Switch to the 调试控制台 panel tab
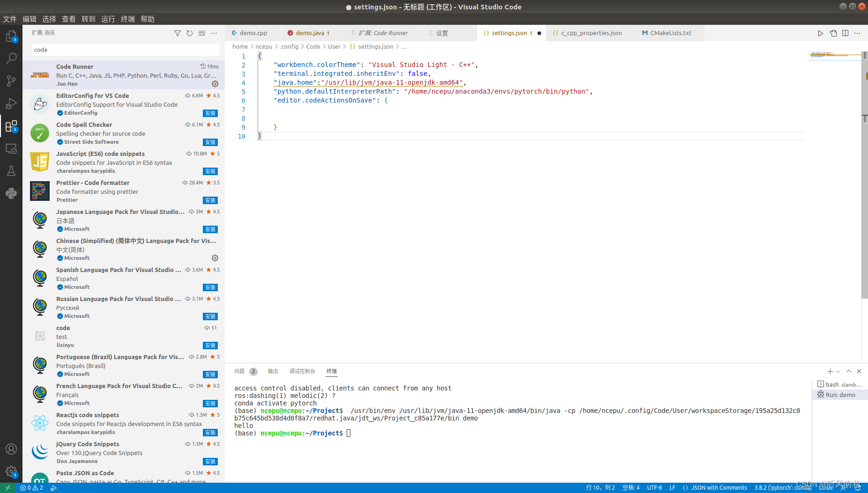This screenshot has width=868, height=493. click(x=302, y=371)
